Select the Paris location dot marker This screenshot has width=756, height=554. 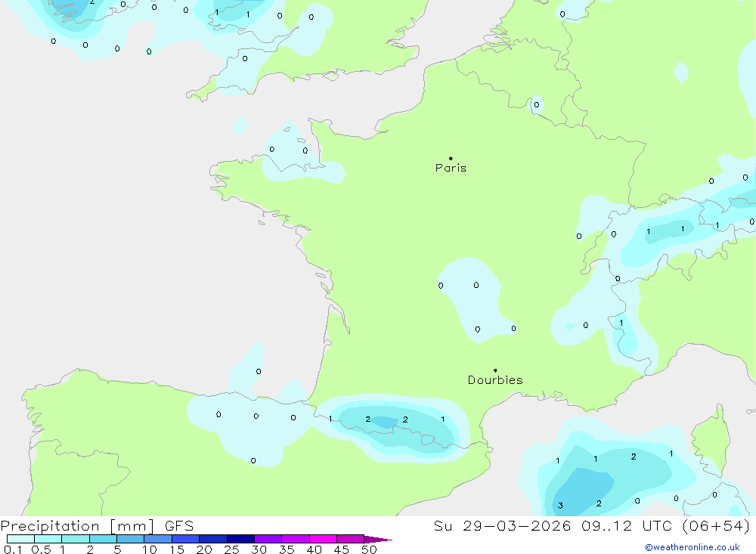451,158
